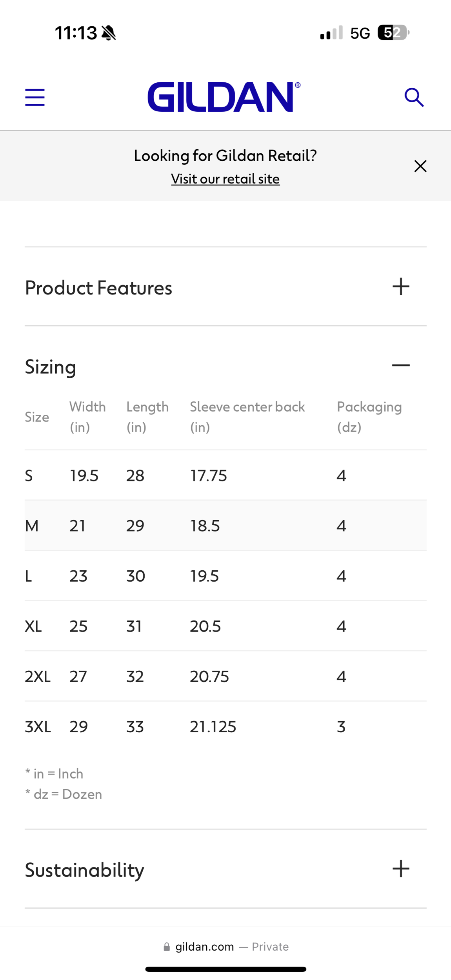Select the size M row
The image size is (451, 980).
click(225, 526)
